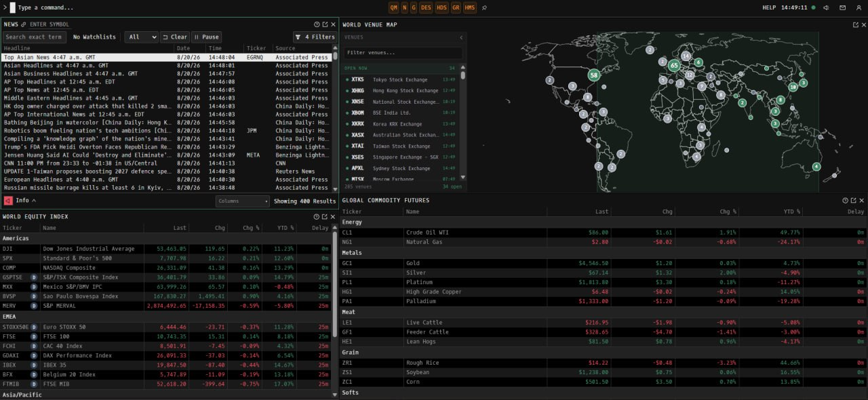868x400 pixels.
Task: Open the QM shortcut in top bar
Action: pyautogui.click(x=394, y=7)
